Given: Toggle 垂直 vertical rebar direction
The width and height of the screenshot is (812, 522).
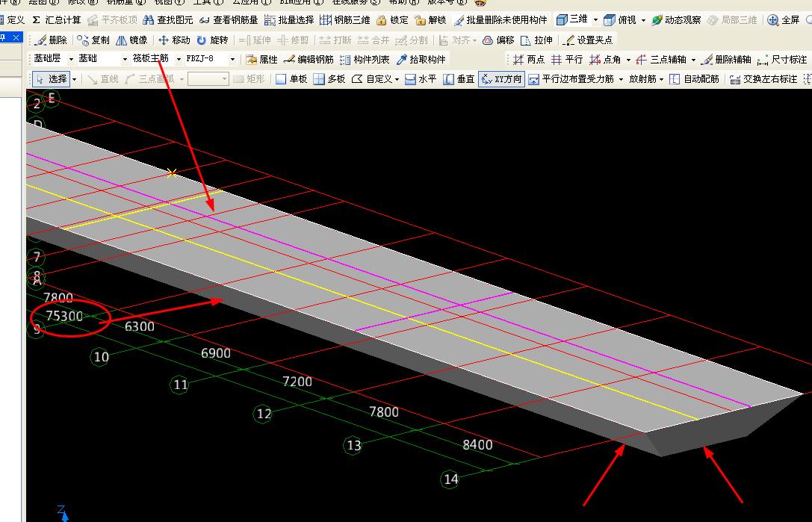Looking at the screenshot, I should (459, 78).
